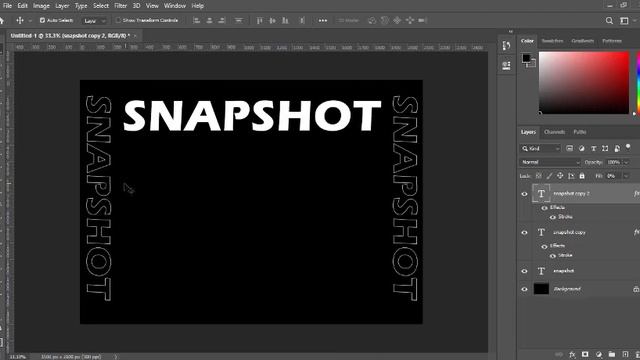Viewport: 640px width, 360px height.
Task: Open the Image menu
Action: tap(41, 6)
